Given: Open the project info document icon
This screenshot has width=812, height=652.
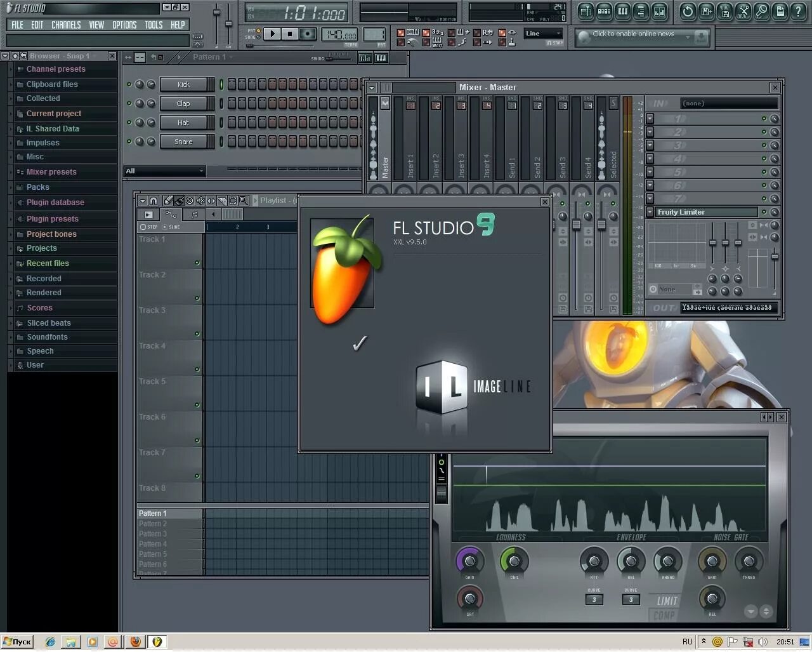Looking at the screenshot, I should coord(780,11).
